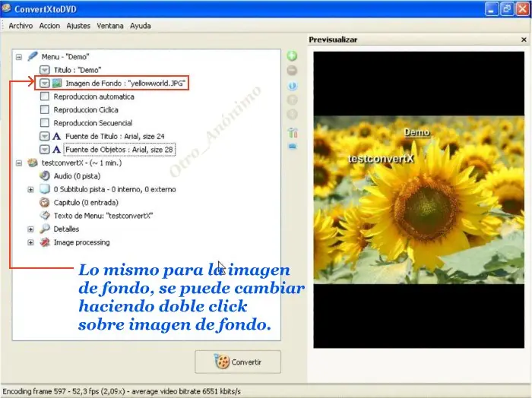Screen dimensions: 532x398
Task: Click the Detalles magnifier icon
Action: pyautogui.click(x=45, y=229)
